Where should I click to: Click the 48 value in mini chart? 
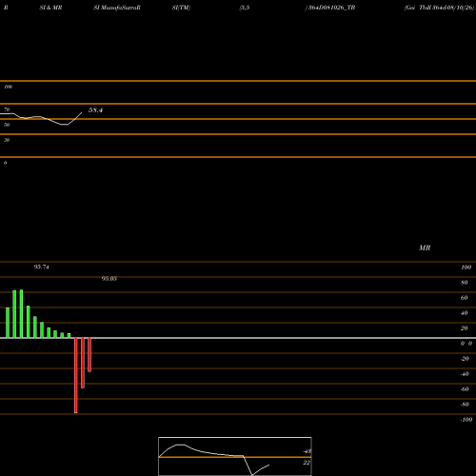click(x=307, y=451)
